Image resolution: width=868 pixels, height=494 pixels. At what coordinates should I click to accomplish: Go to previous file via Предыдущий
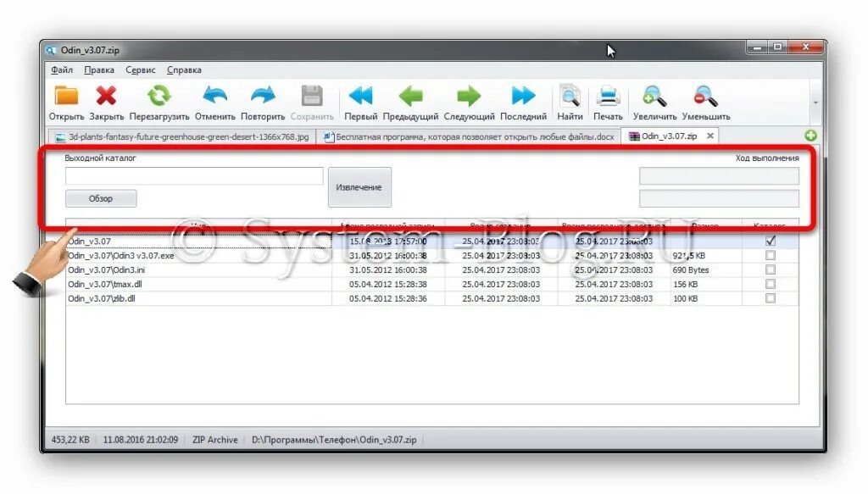pyautogui.click(x=410, y=97)
